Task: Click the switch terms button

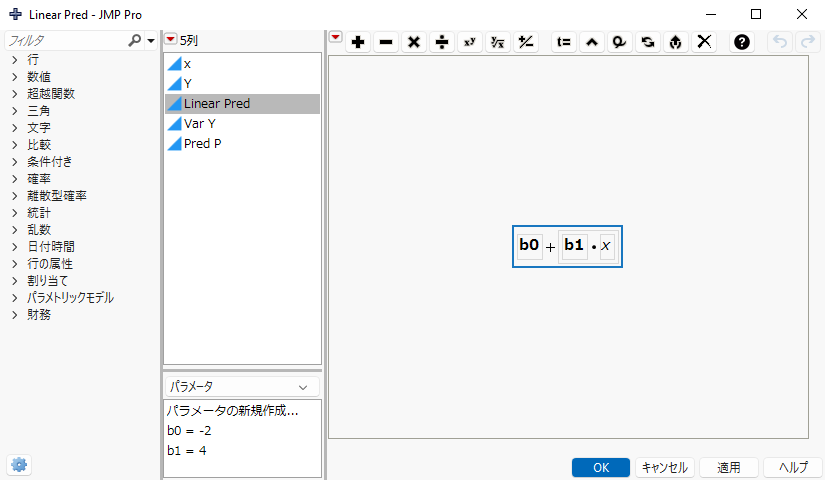Action: pos(648,42)
